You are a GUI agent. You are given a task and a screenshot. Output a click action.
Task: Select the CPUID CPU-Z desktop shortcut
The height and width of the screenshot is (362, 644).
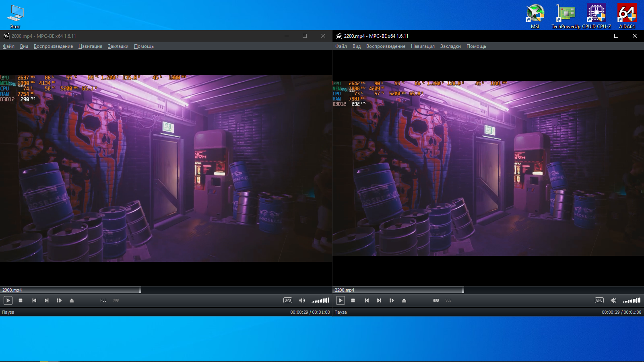point(597,16)
